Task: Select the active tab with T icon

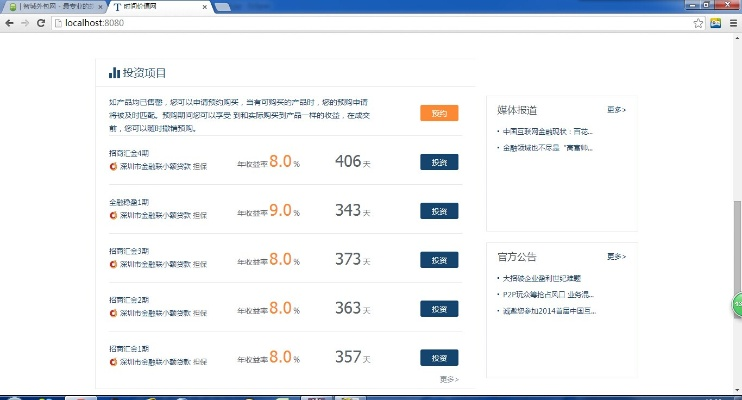Action: [x=159, y=7]
